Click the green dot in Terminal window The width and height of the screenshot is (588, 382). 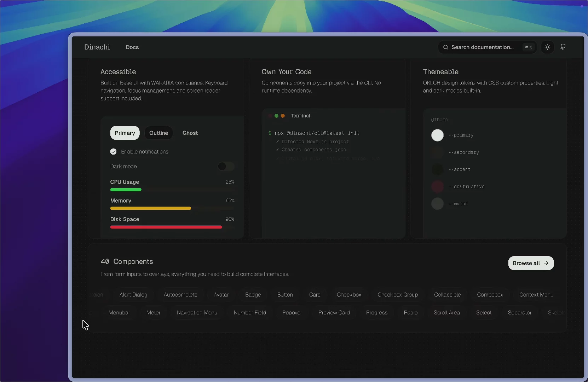(x=276, y=116)
